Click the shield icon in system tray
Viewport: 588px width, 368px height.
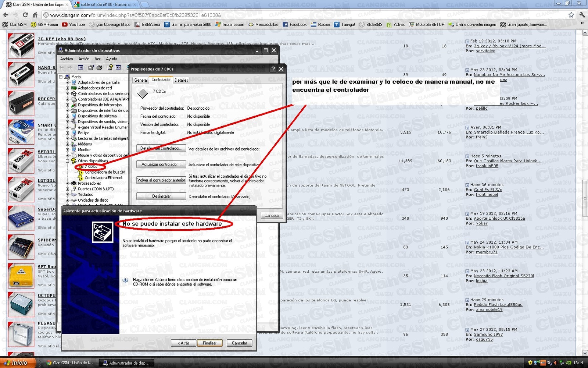pyautogui.click(x=530, y=363)
